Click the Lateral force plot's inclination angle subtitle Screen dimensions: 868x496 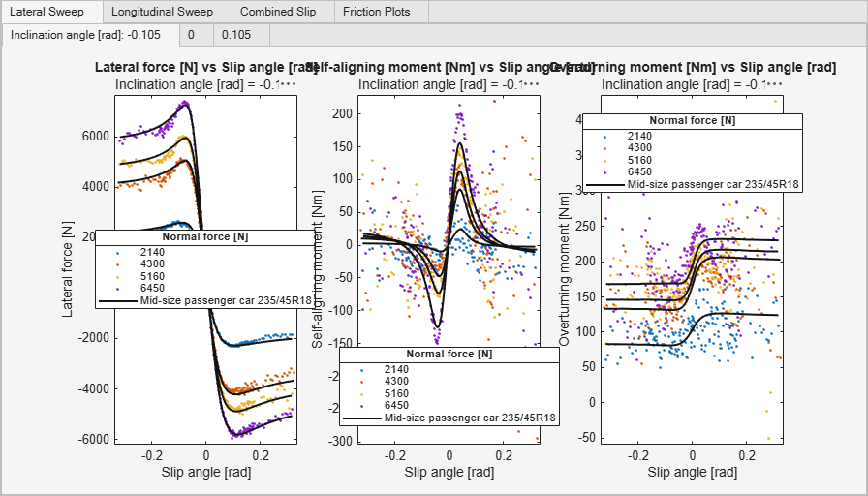tap(206, 84)
